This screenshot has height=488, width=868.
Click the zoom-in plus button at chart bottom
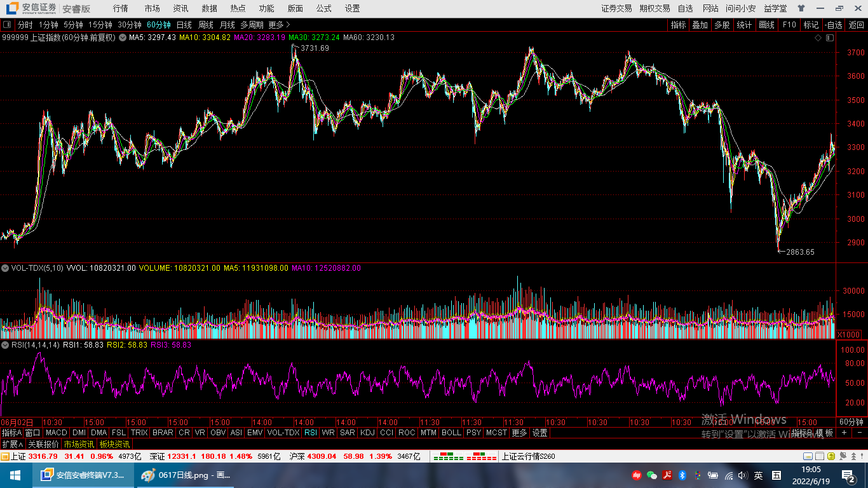844,433
